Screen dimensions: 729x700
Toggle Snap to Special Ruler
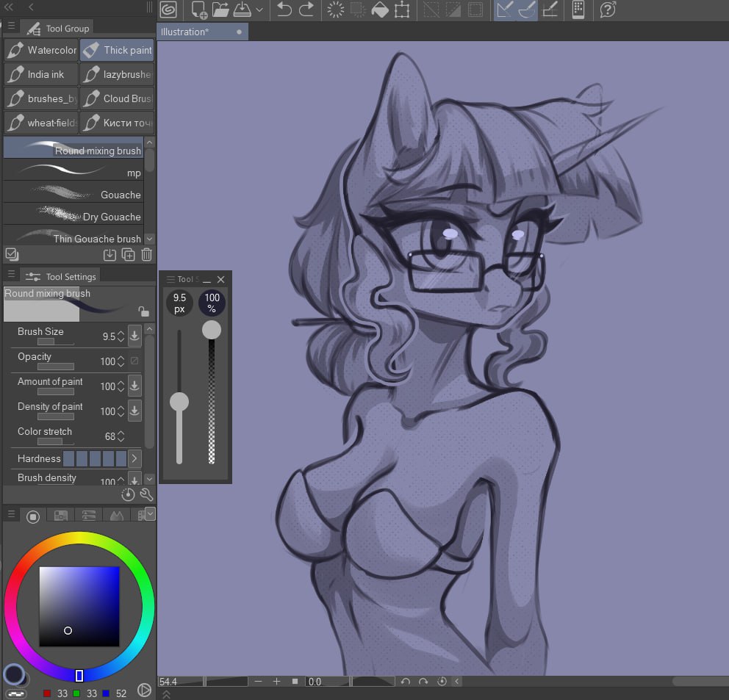coord(527,10)
